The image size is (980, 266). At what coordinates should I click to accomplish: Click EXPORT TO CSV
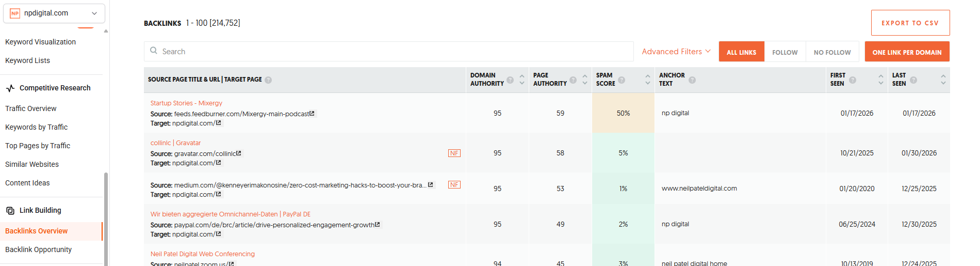[x=910, y=23]
